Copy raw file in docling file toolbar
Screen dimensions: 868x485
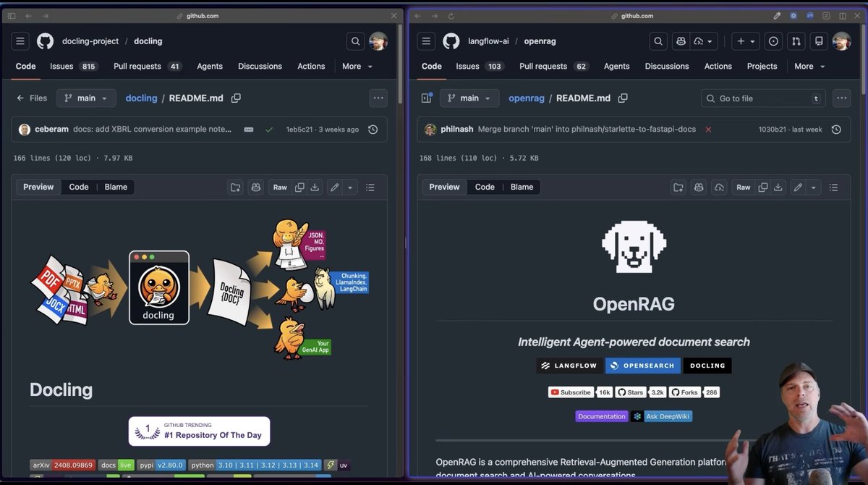point(299,187)
